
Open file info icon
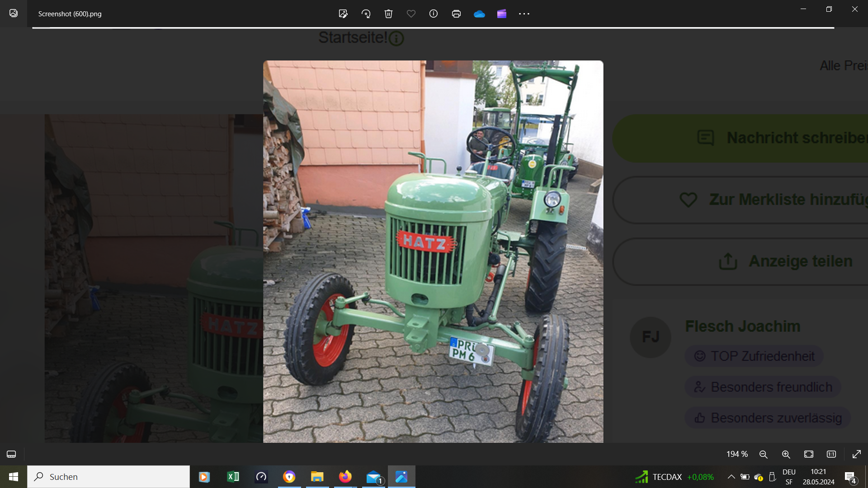point(434,14)
